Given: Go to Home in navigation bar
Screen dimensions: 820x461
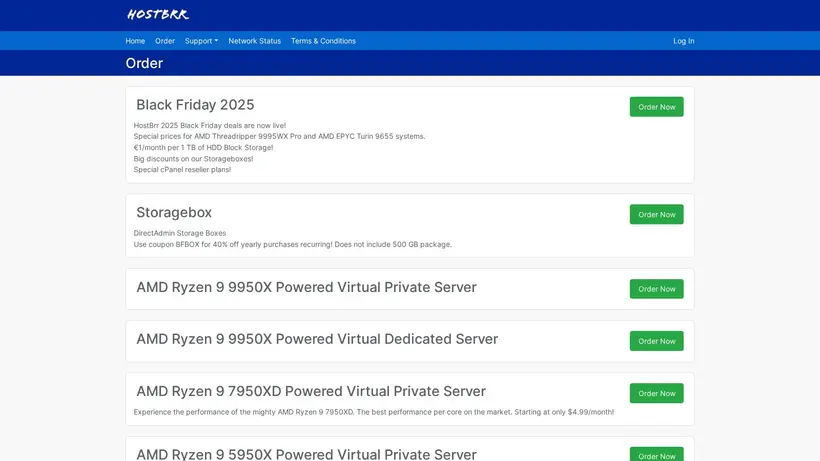Looking at the screenshot, I should (135, 41).
